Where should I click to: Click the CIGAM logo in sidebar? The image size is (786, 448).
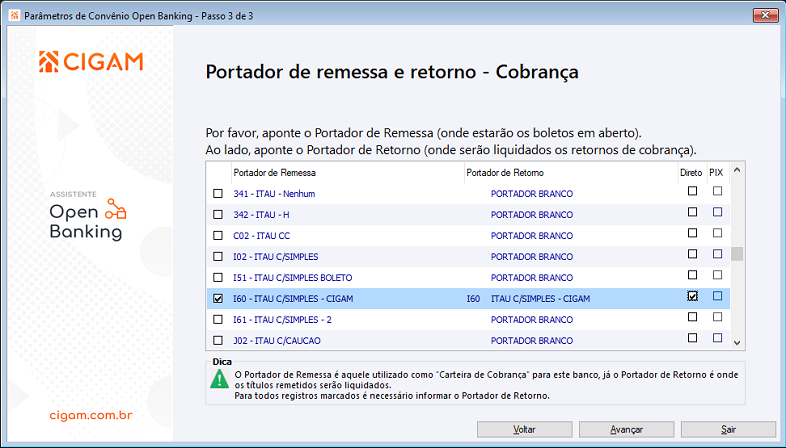click(90, 62)
